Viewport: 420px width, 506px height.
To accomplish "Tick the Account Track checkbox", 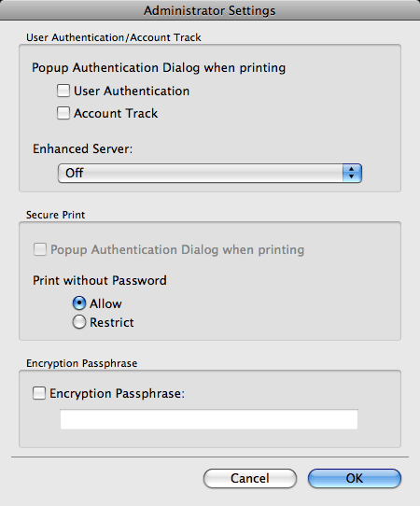I will [63, 113].
